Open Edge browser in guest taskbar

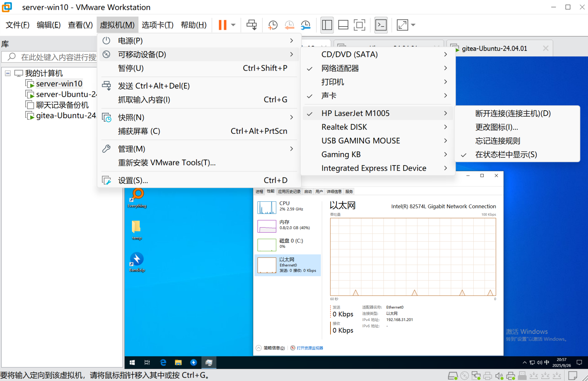tap(163, 362)
